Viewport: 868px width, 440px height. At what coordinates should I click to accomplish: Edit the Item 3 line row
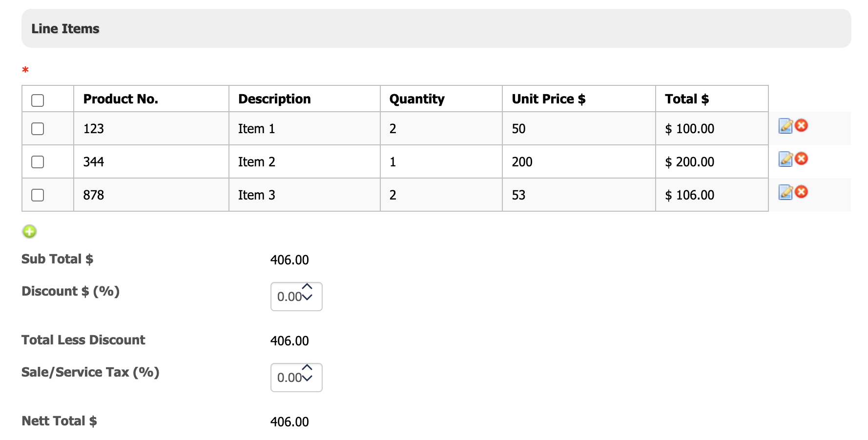[785, 192]
